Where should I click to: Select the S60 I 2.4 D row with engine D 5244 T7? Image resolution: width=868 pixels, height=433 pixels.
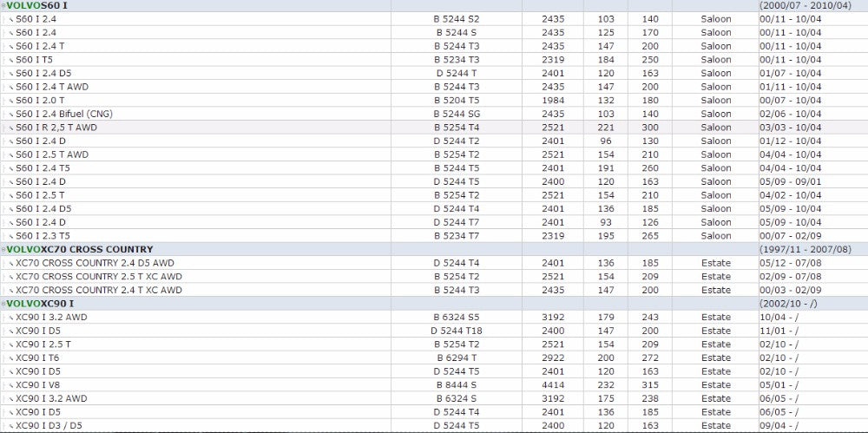tap(434, 223)
